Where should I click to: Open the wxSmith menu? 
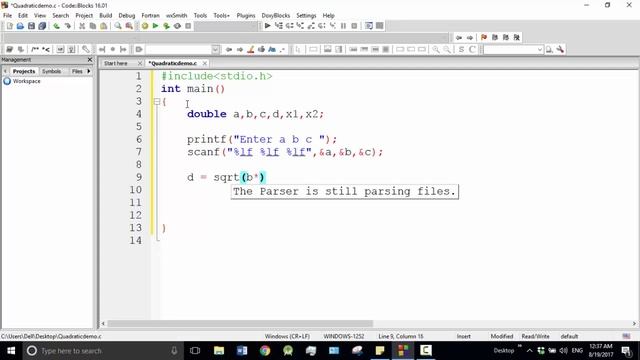coord(176,16)
